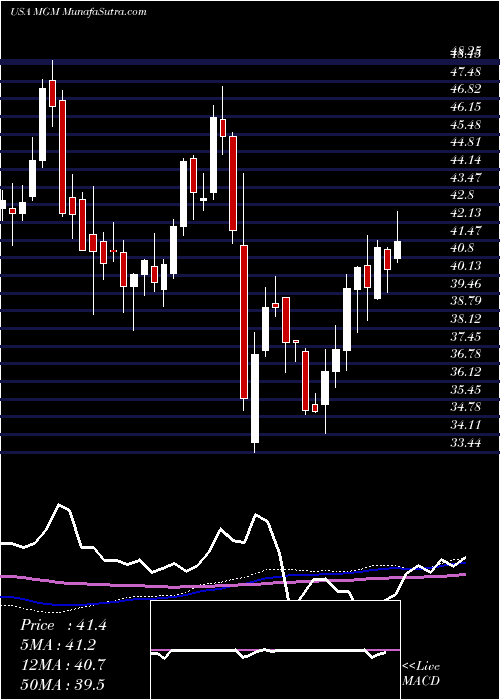
Task: Select the 37.45 price axis label
Action: (465, 337)
